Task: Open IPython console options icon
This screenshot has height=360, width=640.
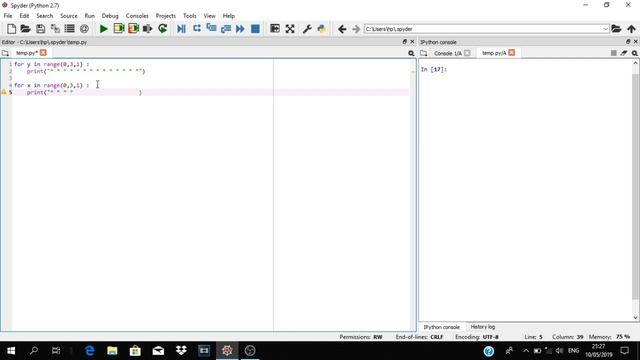Action: coord(635,53)
